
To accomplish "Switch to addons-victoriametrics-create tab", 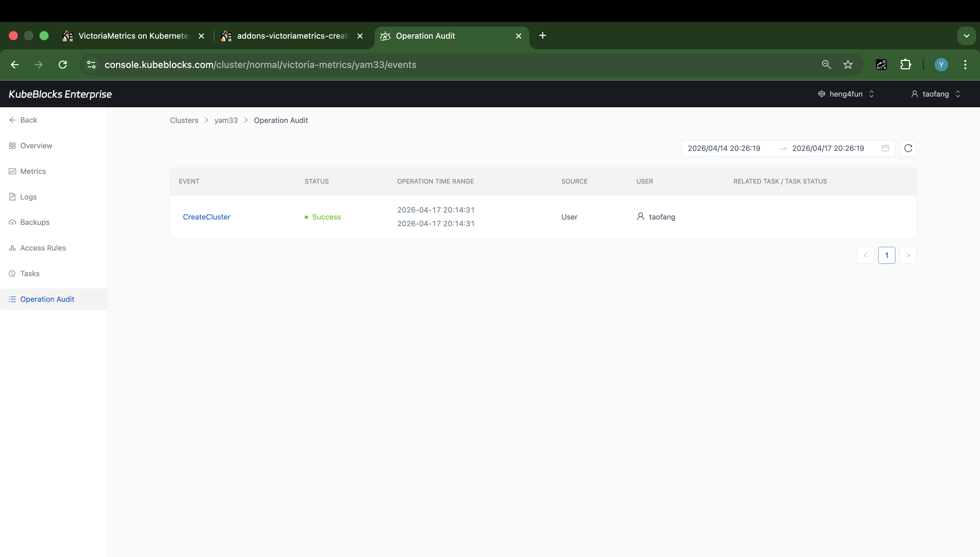I will click(x=292, y=36).
